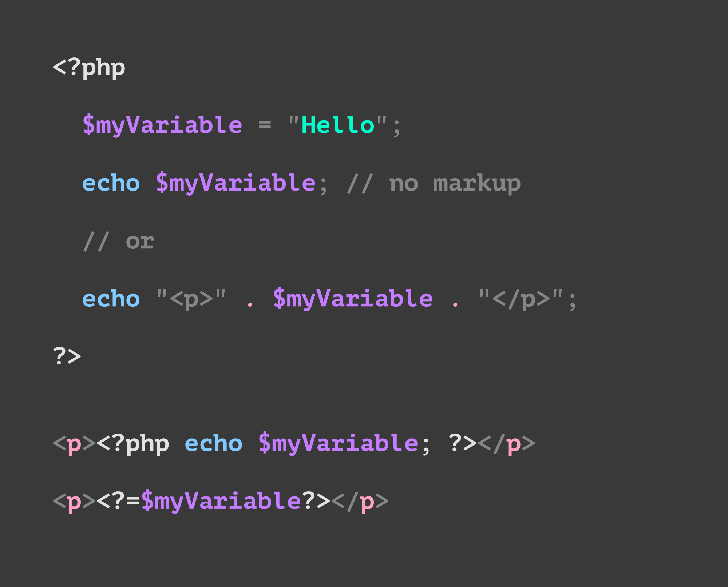The image size is (728, 587).
Task: Click the "<p>" string in echo statement
Action: pyautogui.click(x=191, y=299)
